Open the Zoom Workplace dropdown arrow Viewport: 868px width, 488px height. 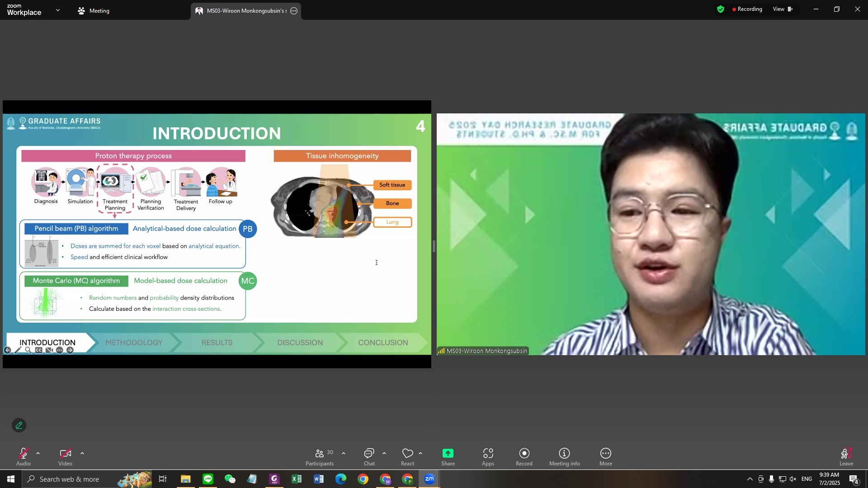57,10
